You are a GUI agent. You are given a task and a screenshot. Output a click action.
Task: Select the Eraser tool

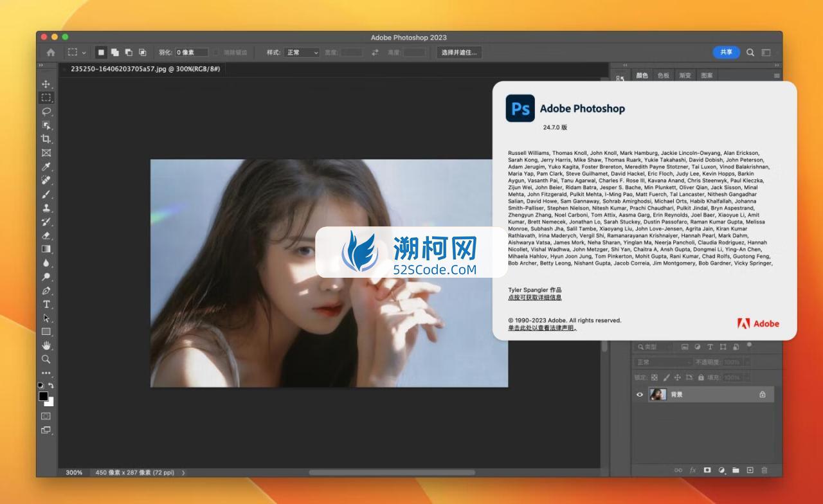(x=46, y=235)
